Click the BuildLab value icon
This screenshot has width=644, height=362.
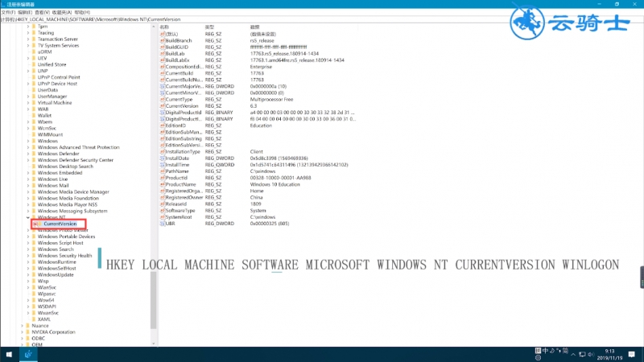pyautogui.click(x=163, y=54)
